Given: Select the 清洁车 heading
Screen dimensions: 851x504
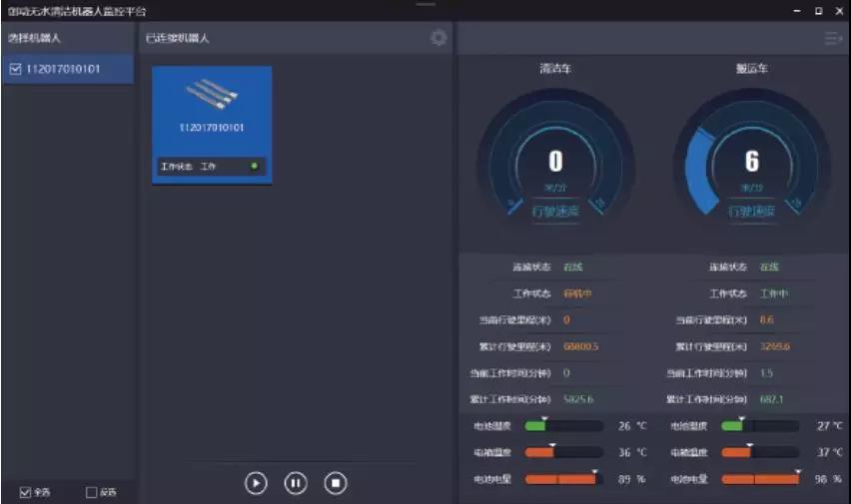Looking at the screenshot, I should pos(555,70).
